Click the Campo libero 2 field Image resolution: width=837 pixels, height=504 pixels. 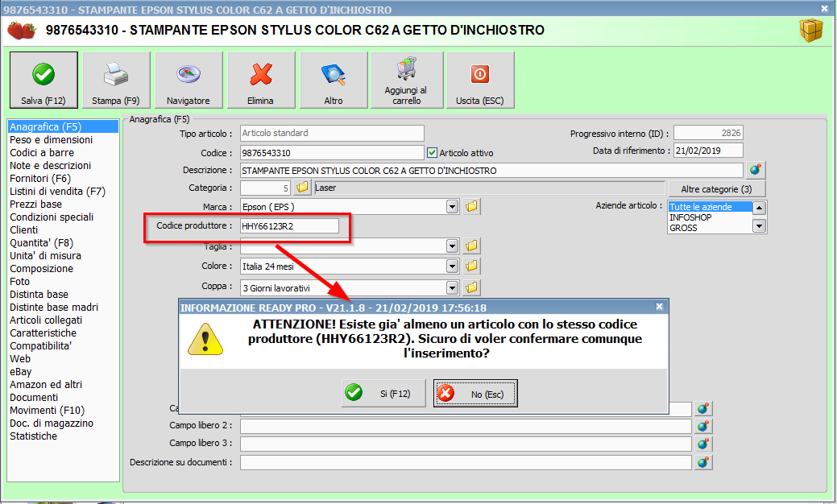(x=466, y=426)
